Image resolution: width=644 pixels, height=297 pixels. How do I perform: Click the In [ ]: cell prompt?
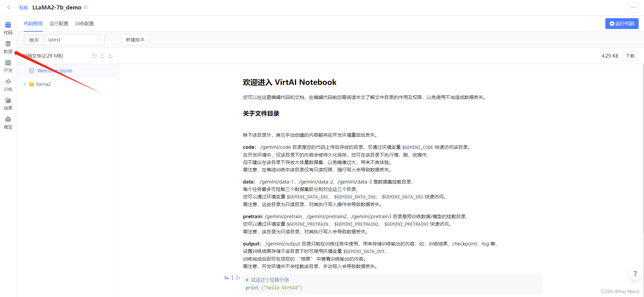[232, 278]
